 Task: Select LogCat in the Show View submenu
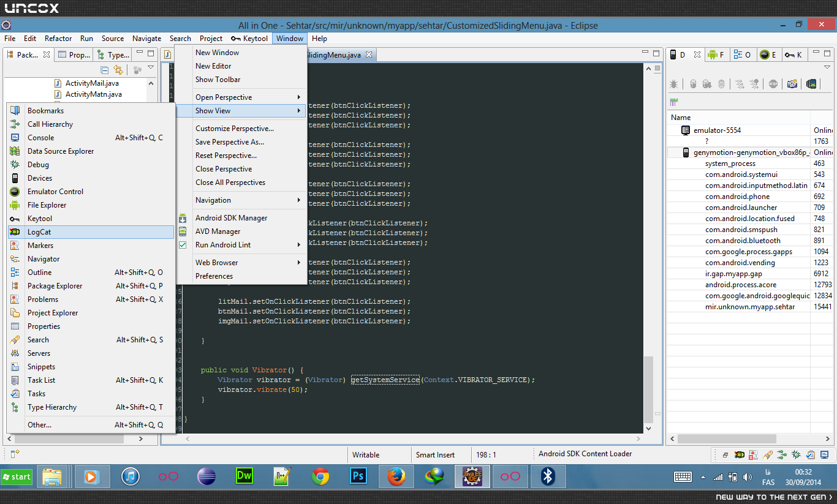coord(91,232)
